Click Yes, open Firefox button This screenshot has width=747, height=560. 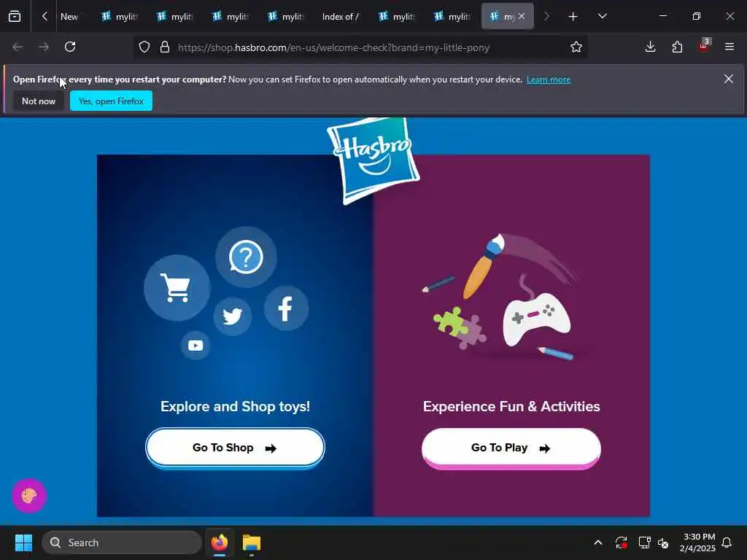(111, 101)
